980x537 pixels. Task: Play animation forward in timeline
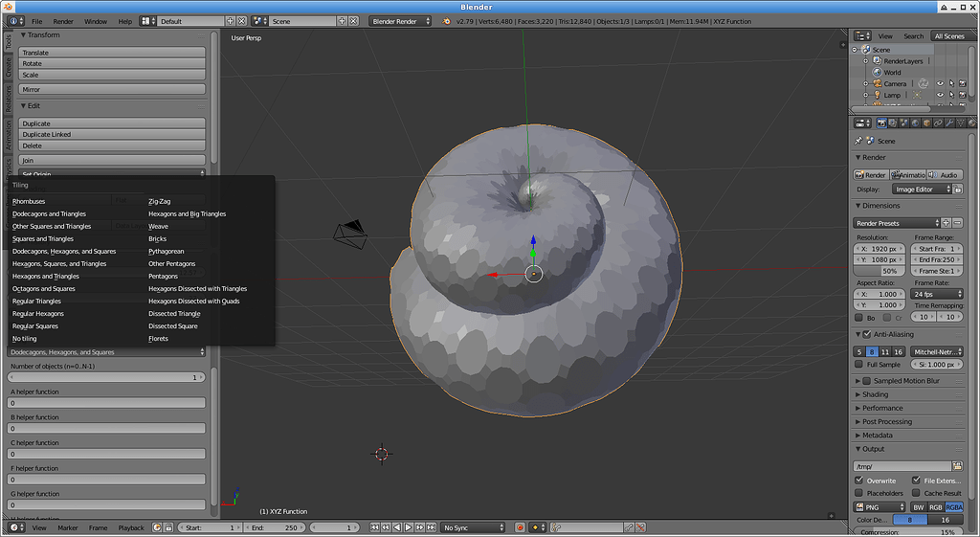(x=408, y=527)
